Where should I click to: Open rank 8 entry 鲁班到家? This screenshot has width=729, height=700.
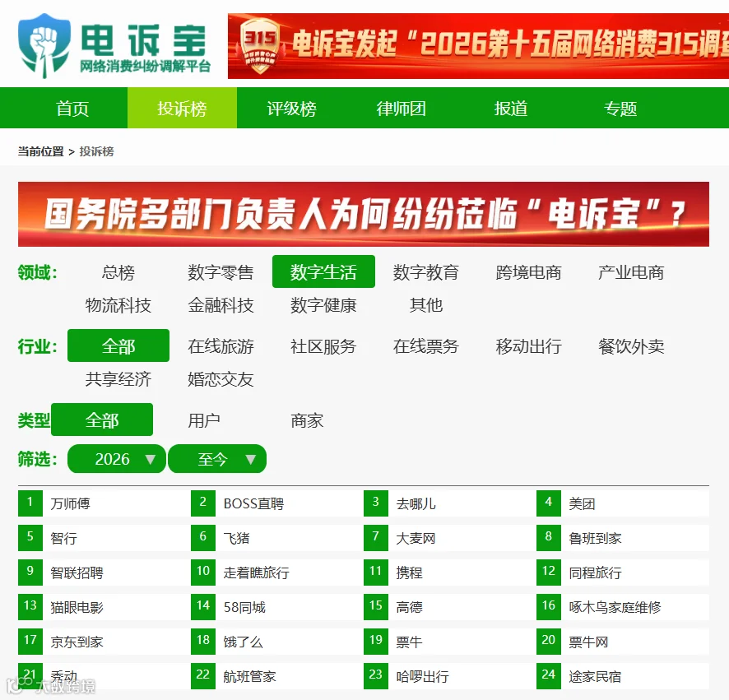[x=595, y=538]
